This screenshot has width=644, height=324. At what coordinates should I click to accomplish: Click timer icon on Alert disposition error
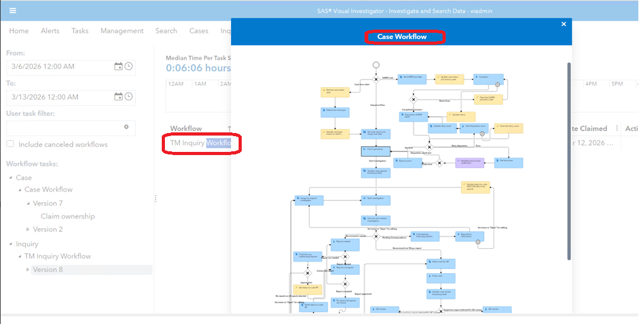coord(482,133)
